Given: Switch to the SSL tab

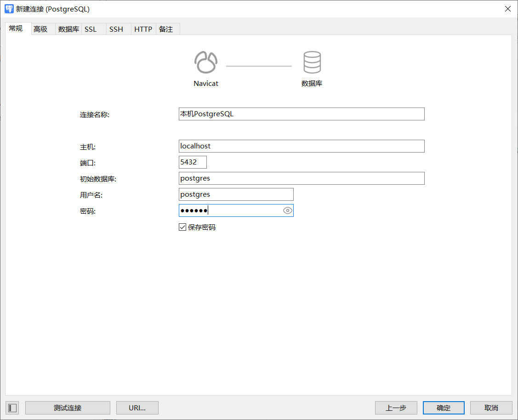Looking at the screenshot, I should click(x=91, y=29).
